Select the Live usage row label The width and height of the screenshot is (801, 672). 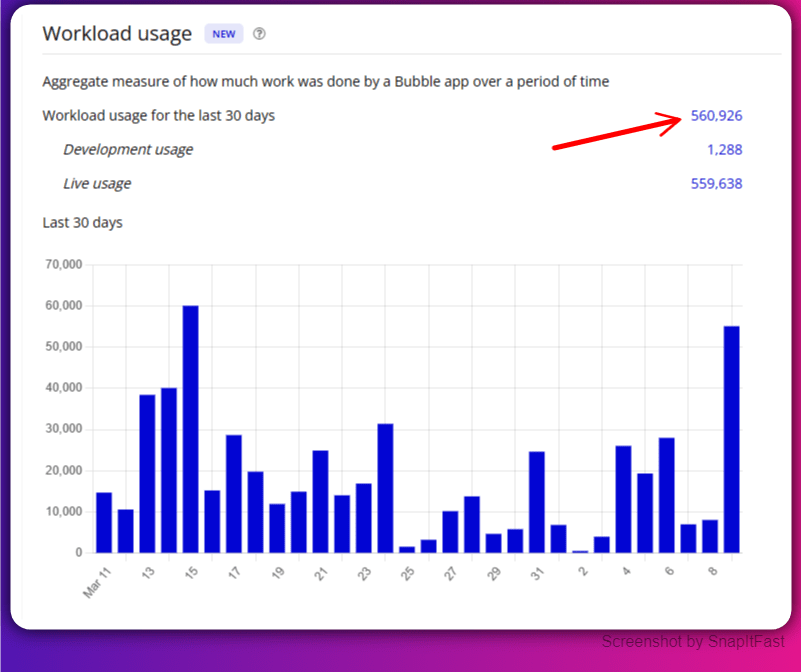97,183
